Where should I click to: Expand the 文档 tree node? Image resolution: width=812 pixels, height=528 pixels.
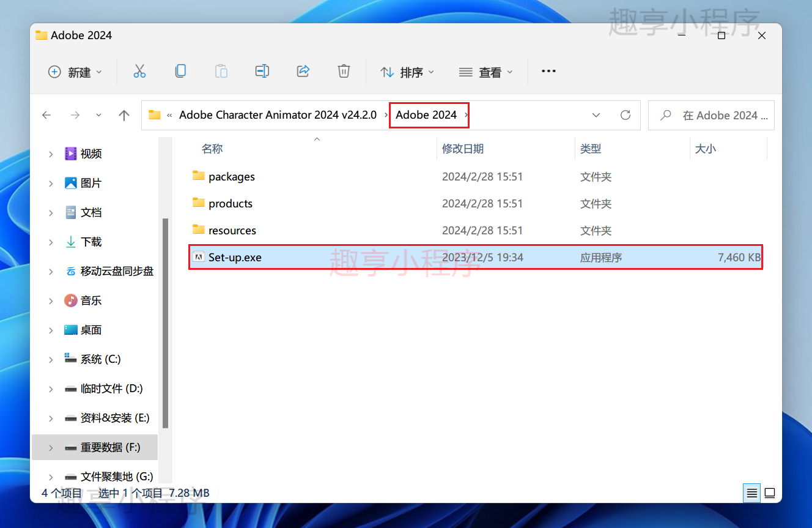(51, 213)
